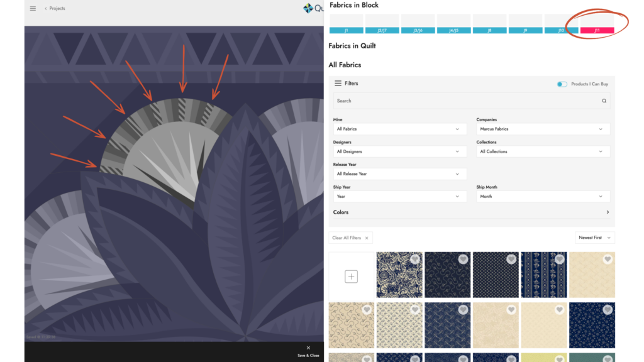The width and height of the screenshot is (644, 362).
Task: Click the Save & Close X icon
Action: pos(308,348)
